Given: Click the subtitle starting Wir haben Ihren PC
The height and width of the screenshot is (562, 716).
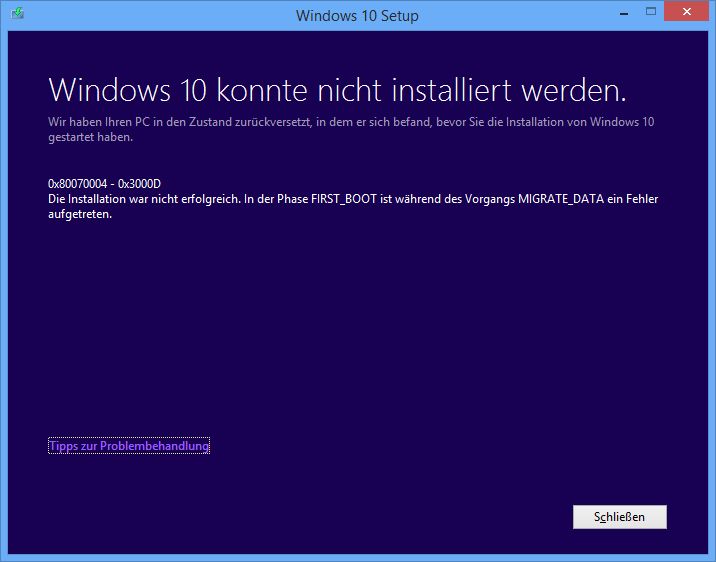Looking at the screenshot, I should (351, 129).
